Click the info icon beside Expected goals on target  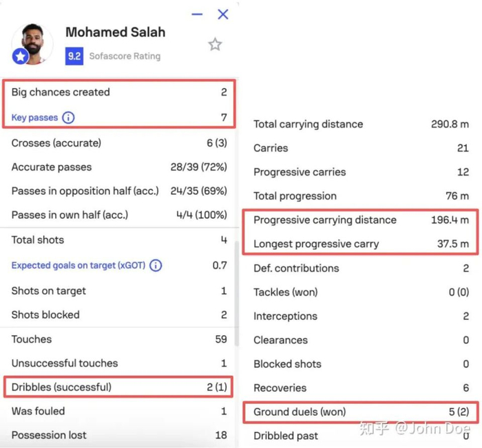pyautogui.click(x=156, y=265)
